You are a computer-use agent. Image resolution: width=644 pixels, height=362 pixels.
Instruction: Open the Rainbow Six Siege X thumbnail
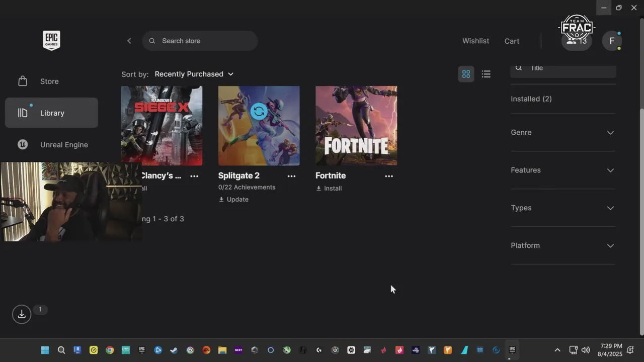[162, 125]
